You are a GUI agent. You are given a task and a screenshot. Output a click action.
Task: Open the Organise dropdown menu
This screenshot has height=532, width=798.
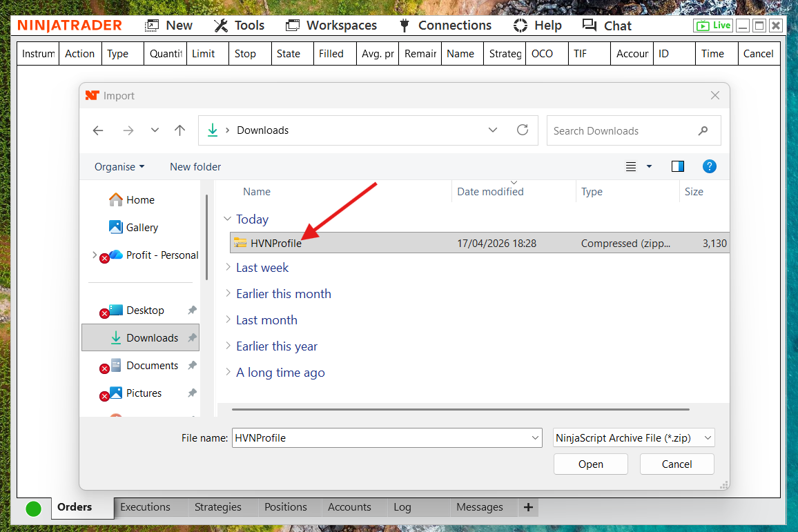[119, 167]
